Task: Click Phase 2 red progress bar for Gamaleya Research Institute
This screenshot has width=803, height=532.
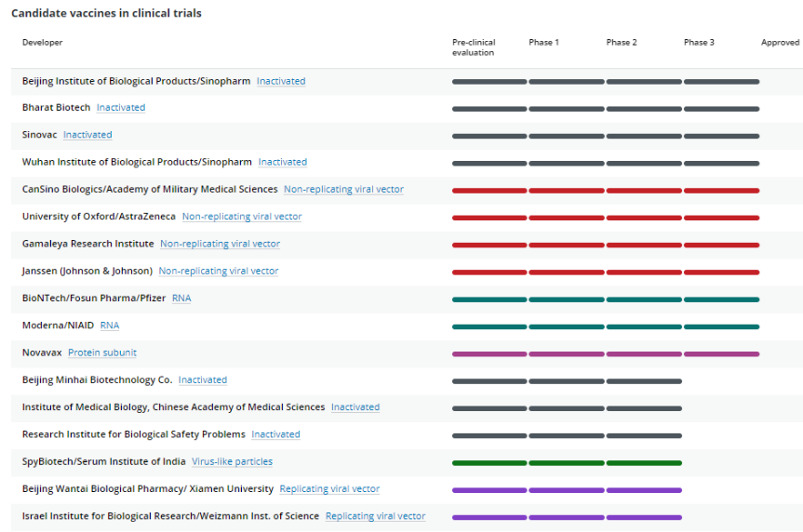Action: tap(644, 245)
